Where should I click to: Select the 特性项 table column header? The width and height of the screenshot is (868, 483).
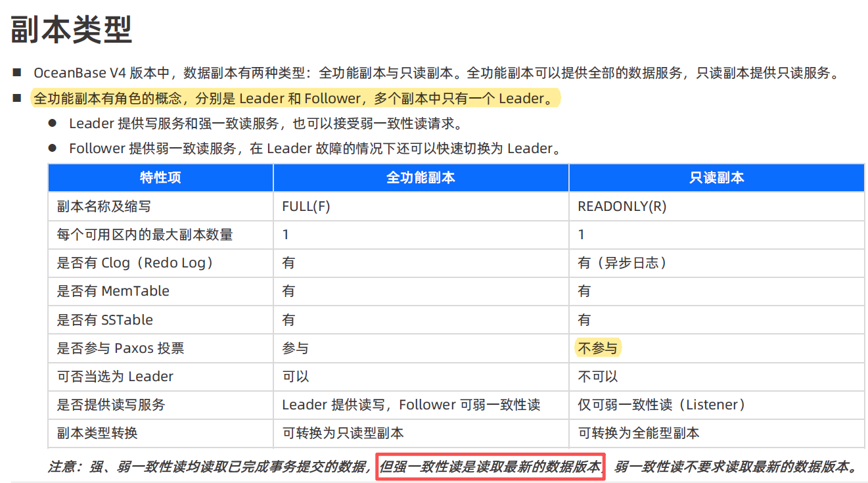(160, 178)
